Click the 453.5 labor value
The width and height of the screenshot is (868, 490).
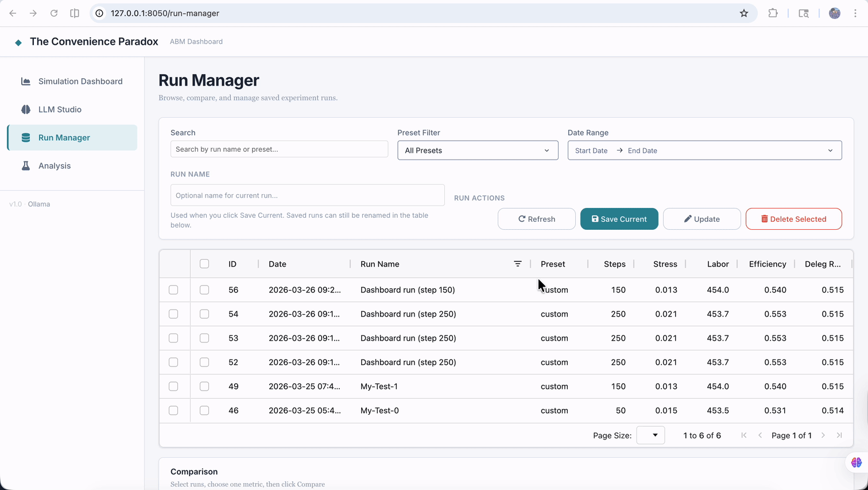click(718, 411)
